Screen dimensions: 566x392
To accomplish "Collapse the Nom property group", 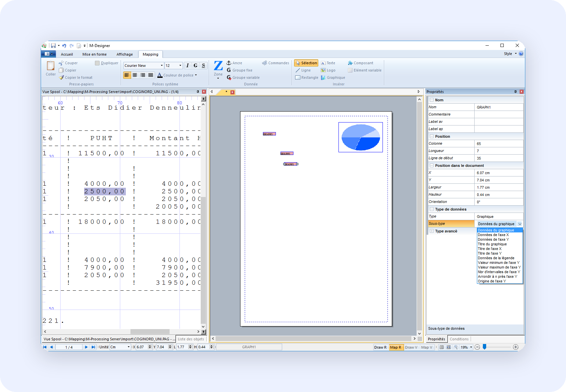I will pos(432,100).
